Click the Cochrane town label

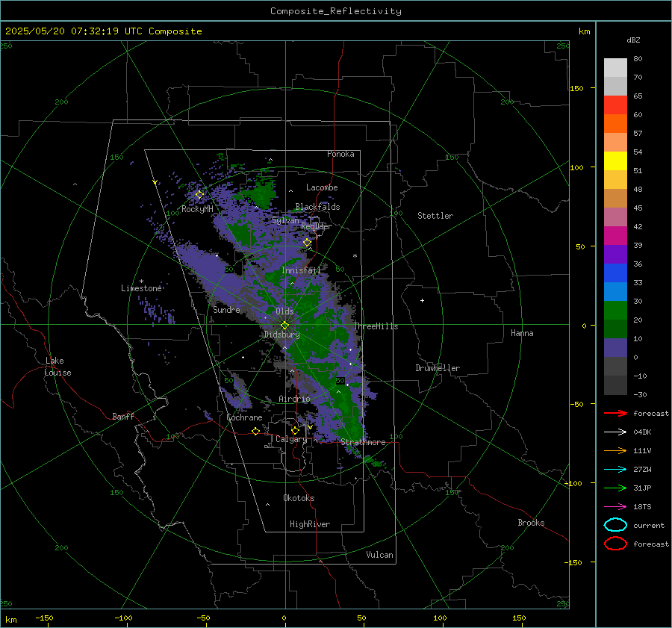[x=244, y=417]
